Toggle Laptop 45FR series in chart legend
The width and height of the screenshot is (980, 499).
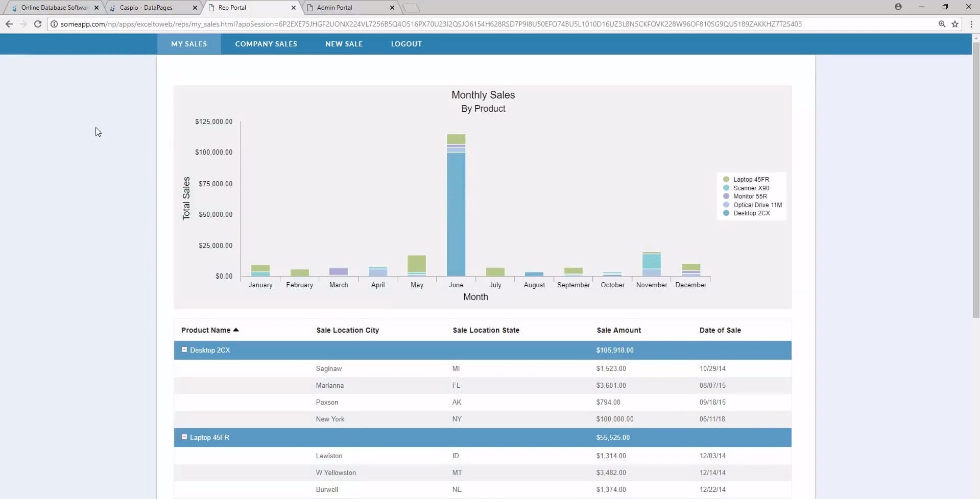(x=751, y=180)
